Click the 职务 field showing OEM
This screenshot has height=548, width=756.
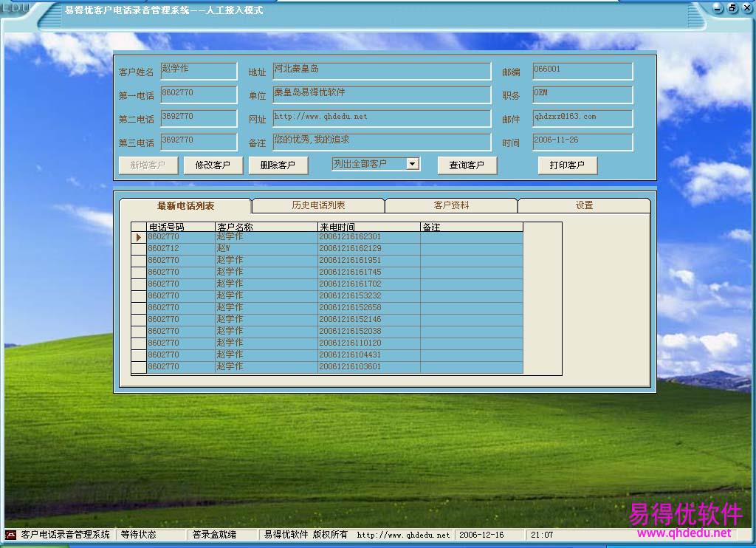click(583, 95)
